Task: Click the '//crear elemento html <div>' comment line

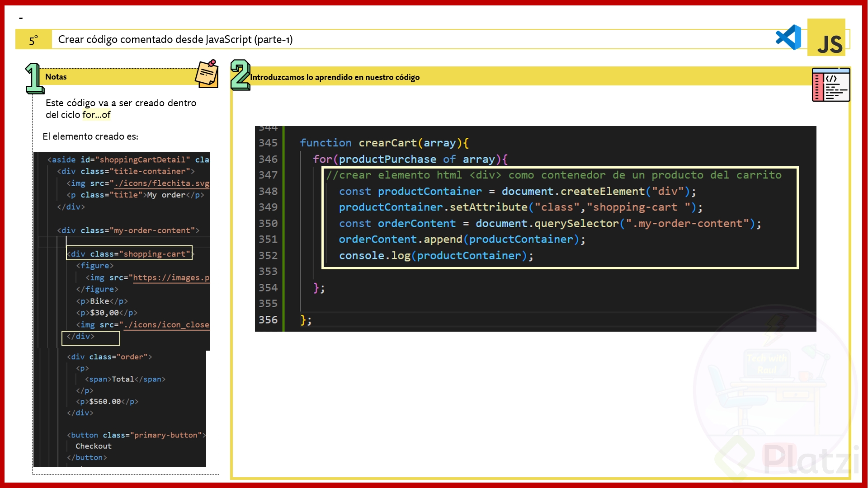Action: tap(554, 175)
